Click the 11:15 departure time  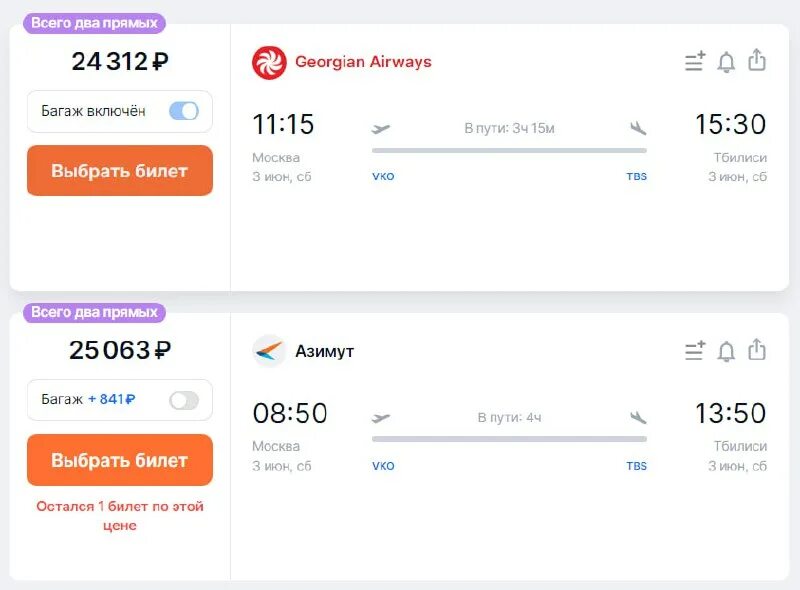283,124
